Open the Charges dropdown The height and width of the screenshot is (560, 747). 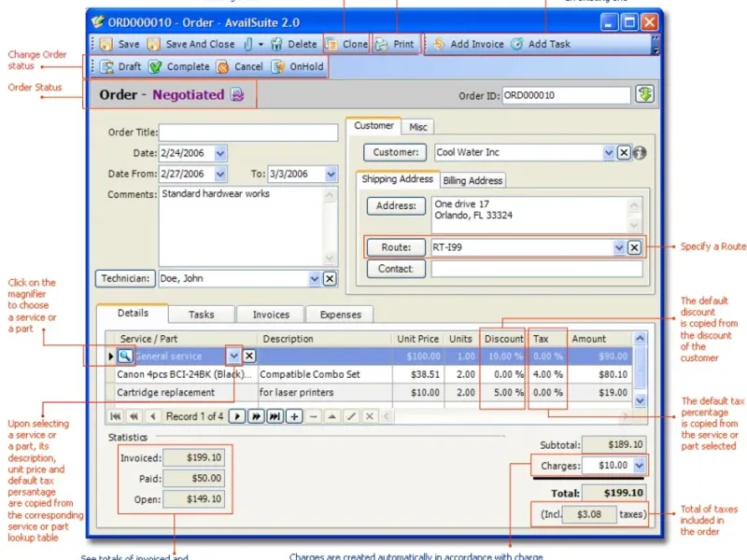tap(640, 465)
